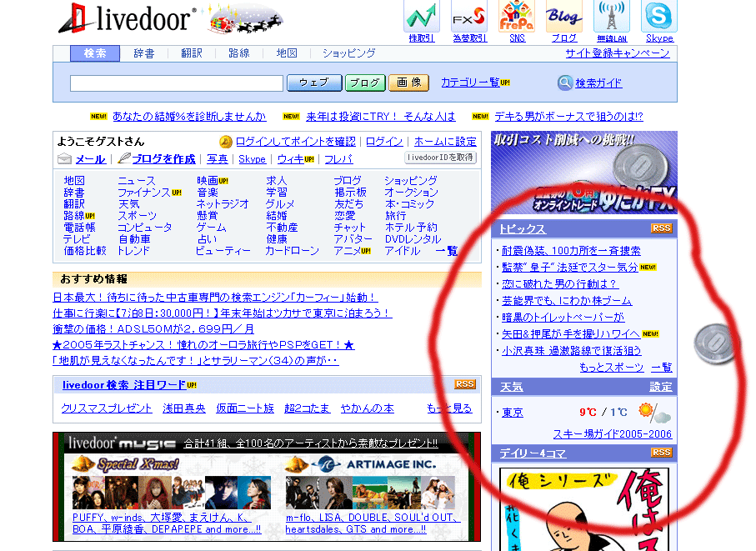Select the 路線 tab
The height and width of the screenshot is (551, 756).
(x=239, y=53)
